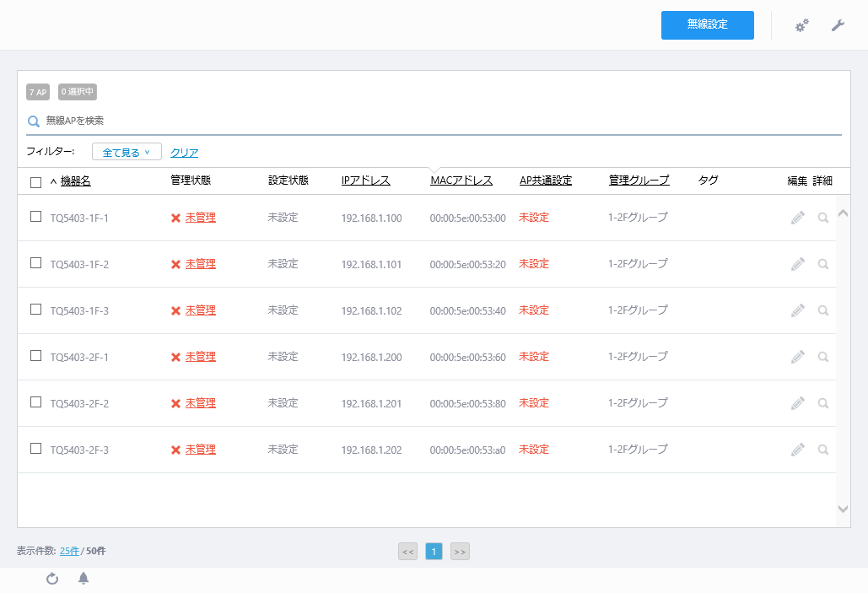Viewport: 868px width, 593px height.
Task: Open the gears settings icon
Action: (x=801, y=25)
